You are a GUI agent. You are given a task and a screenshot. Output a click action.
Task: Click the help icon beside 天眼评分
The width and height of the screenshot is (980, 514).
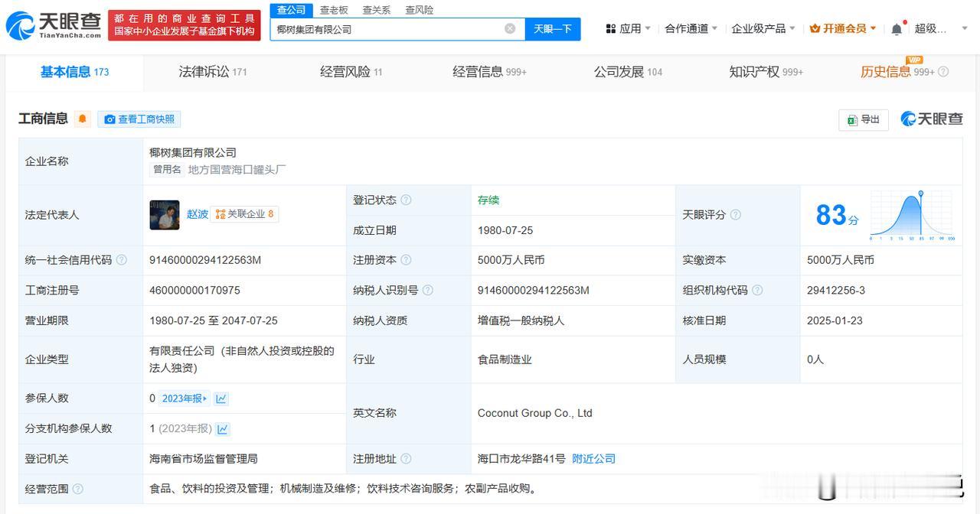(x=735, y=215)
